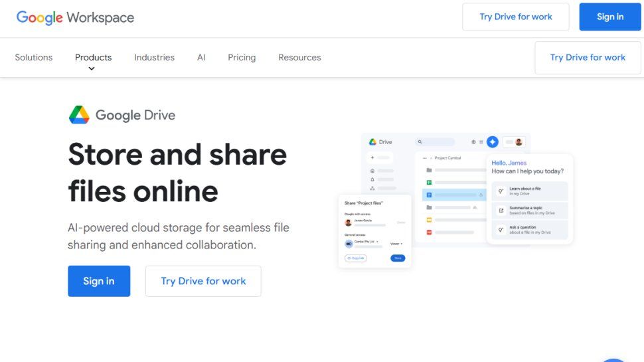
Task: Click Try Drive for work below the headline
Action: pyautogui.click(x=203, y=281)
